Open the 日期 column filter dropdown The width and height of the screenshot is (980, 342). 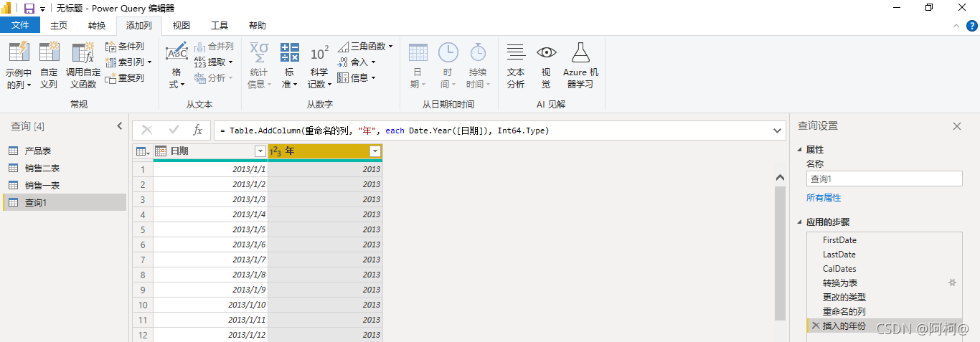pyautogui.click(x=260, y=151)
